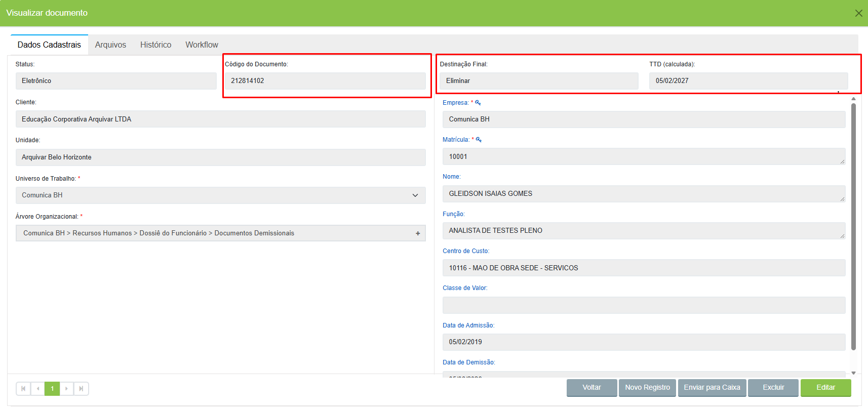The height and width of the screenshot is (411, 868).
Task: Select page 1 in the pager
Action: point(52,389)
